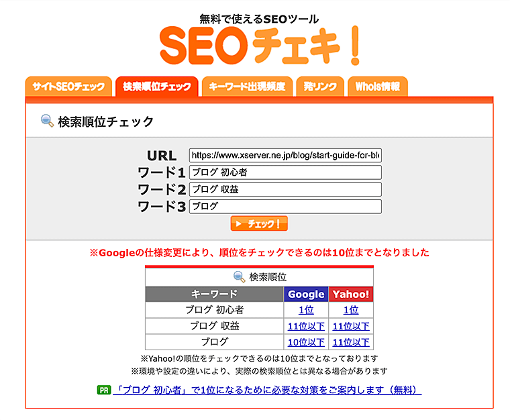Follow the PR link about ブログ 初心者 1位対策

(267, 390)
